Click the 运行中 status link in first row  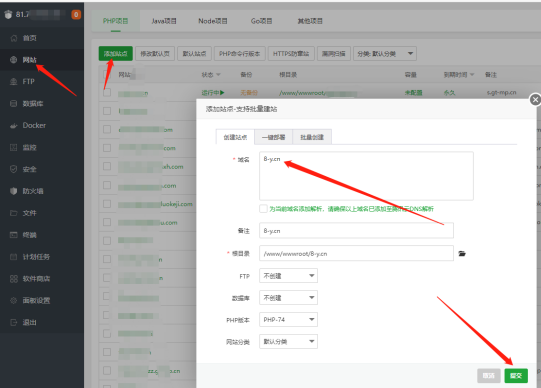(x=213, y=92)
